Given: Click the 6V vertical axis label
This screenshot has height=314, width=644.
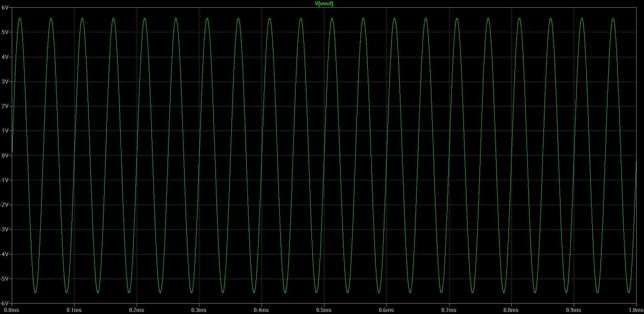Looking at the screenshot, I should pos(5,7).
